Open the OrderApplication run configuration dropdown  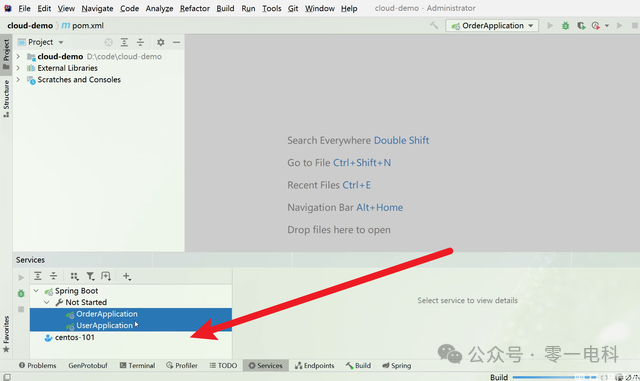click(x=492, y=25)
